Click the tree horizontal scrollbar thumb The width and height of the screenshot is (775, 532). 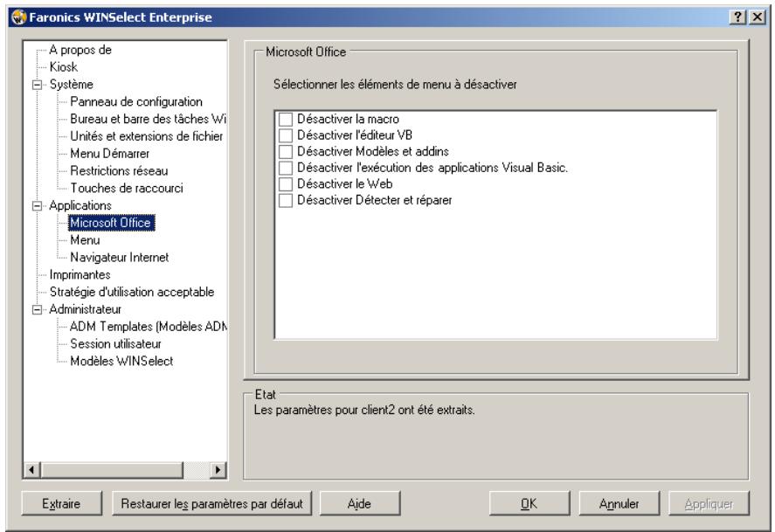pos(112,470)
